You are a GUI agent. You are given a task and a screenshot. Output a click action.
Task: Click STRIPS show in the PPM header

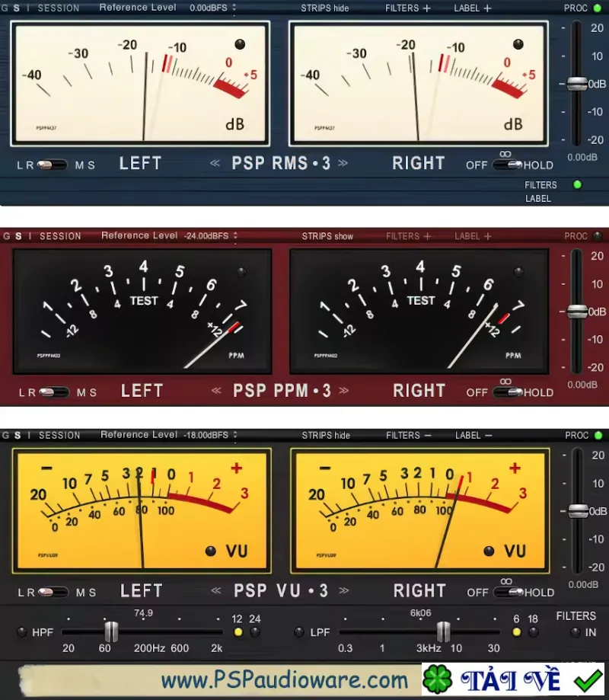pos(327,236)
